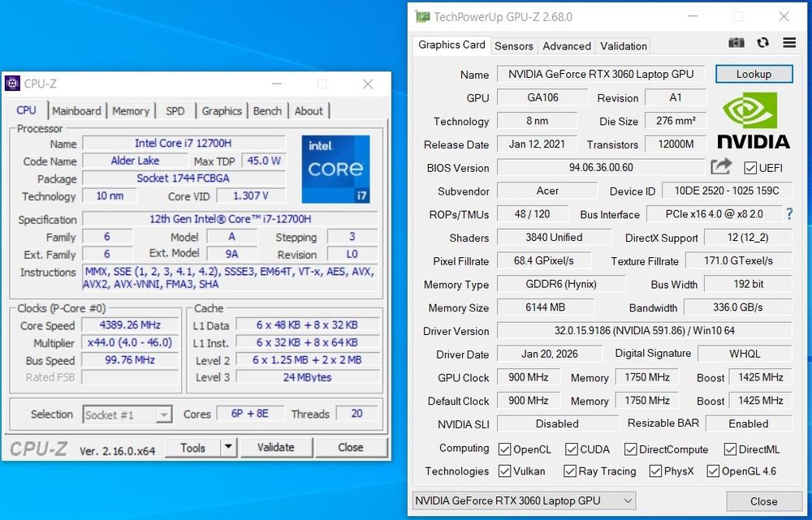The height and width of the screenshot is (520, 812).
Task: Switch to the Memory tab in CPU-Z
Action: coord(131,110)
